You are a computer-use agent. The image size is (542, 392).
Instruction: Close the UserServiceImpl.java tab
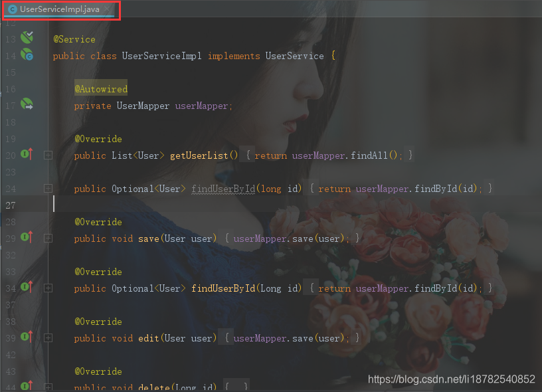point(108,9)
